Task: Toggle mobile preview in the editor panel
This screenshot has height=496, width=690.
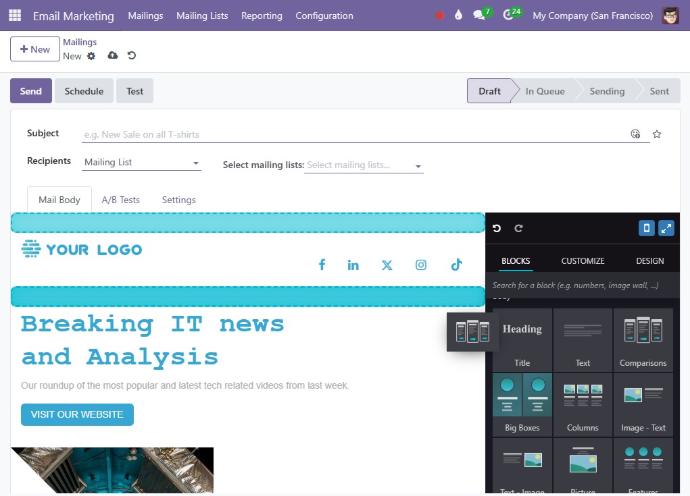Action: (x=646, y=229)
